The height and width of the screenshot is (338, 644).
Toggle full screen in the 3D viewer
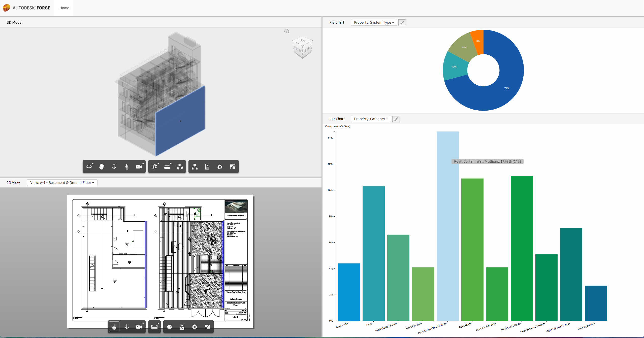click(233, 166)
